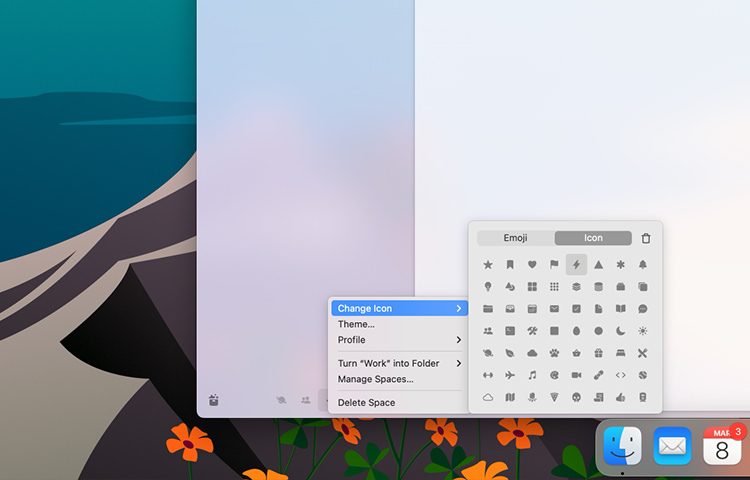Select the gift box icon

coord(598,353)
